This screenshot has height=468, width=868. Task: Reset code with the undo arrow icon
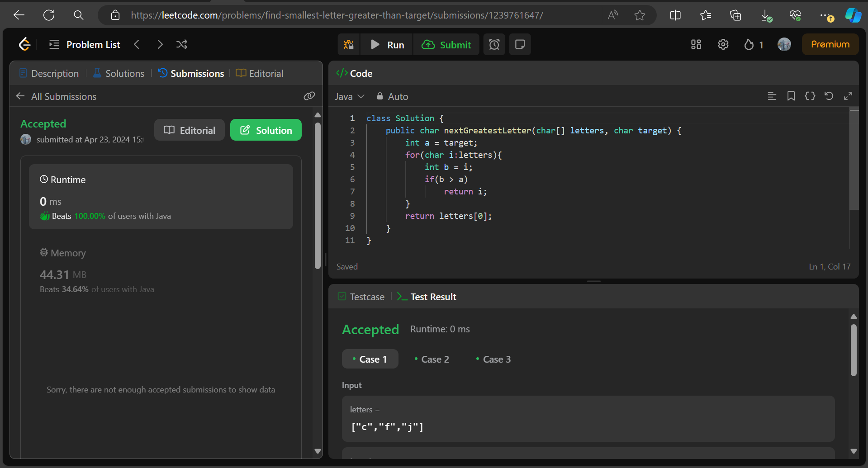coord(829,96)
